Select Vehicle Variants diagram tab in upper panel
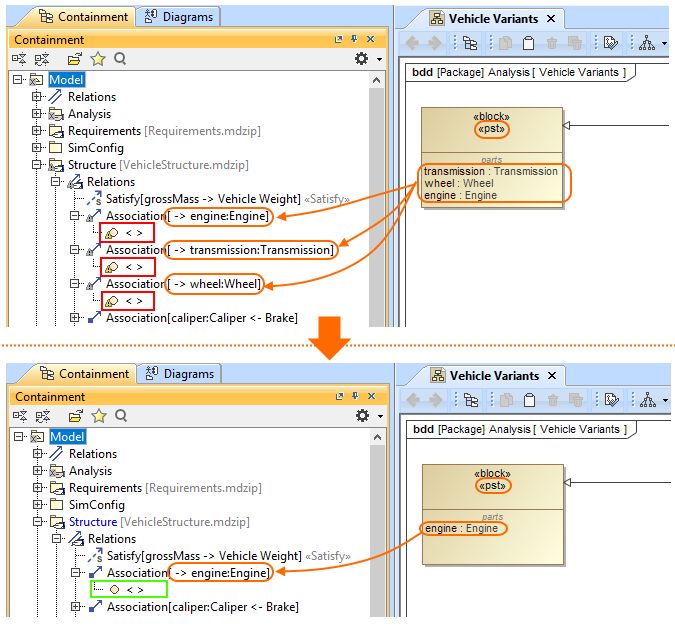Screen dimensions: 675x627 point(493,19)
